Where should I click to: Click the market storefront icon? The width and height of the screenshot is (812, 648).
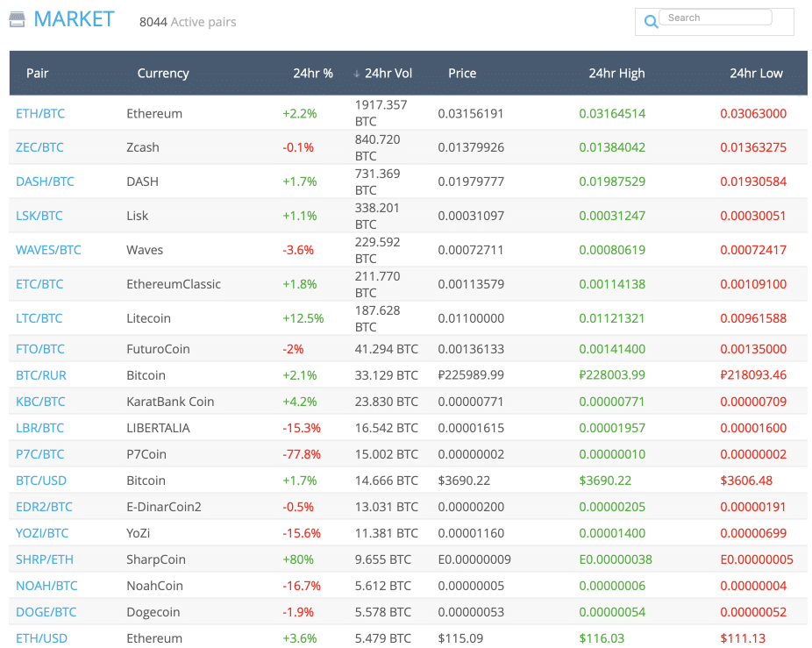tap(17, 19)
